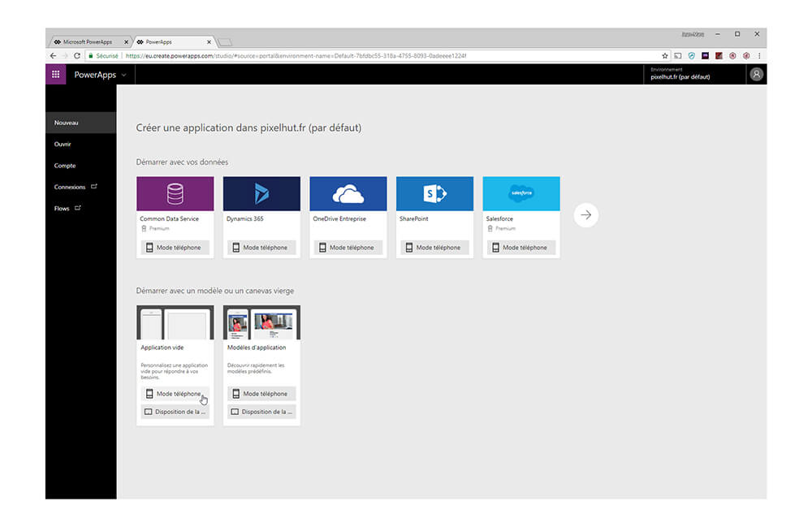Click Mode téléphone under Modèles d'application
The image size is (812, 527).
261,394
